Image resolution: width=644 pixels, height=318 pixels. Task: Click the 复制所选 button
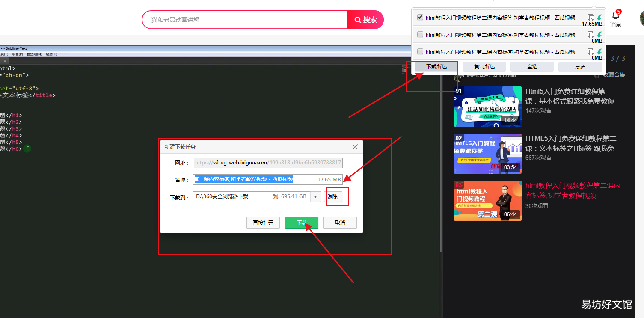pyautogui.click(x=484, y=67)
